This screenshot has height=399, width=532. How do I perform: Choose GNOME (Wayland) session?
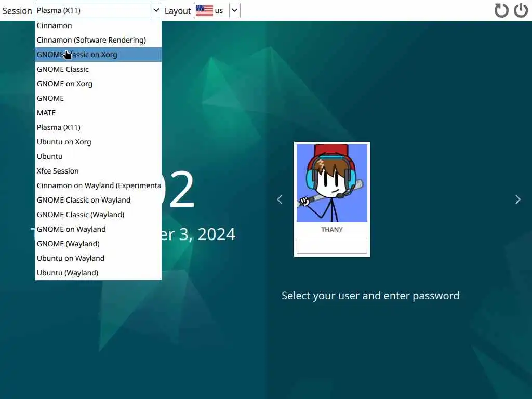(x=98, y=244)
